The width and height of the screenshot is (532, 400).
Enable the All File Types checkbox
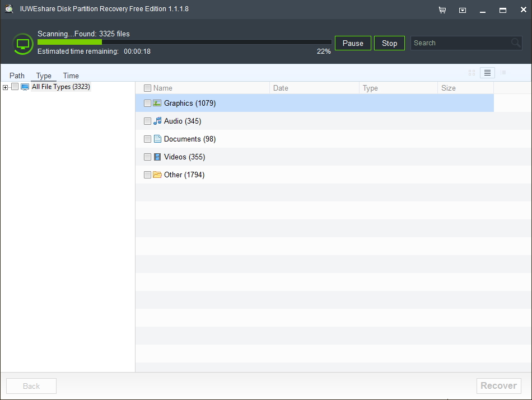coord(15,87)
